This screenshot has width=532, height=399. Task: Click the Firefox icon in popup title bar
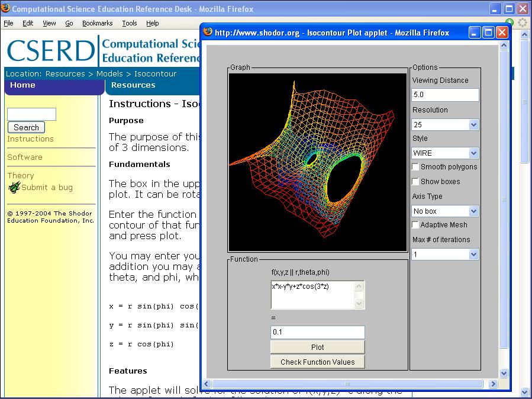pos(208,33)
